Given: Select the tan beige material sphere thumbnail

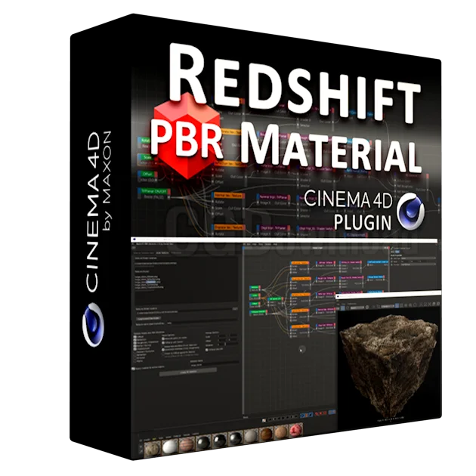Looking at the screenshot, I should [281, 432].
